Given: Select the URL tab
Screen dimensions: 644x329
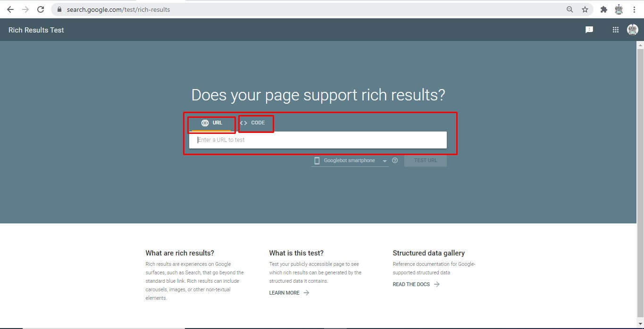Looking at the screenshot, I should coord(211,123).
